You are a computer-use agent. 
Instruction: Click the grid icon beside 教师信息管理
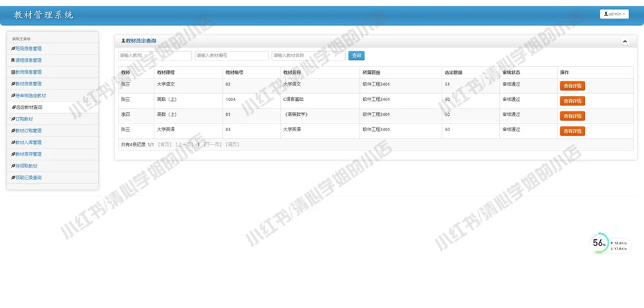13,72
